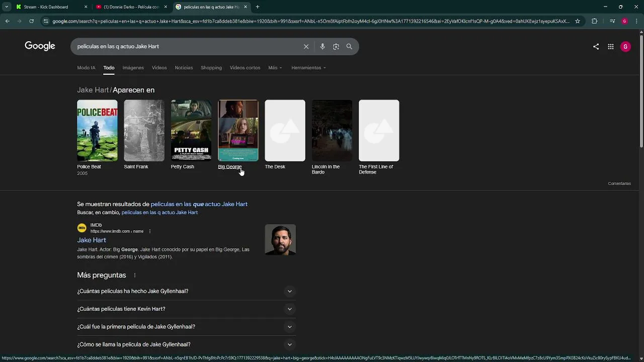Start voice search with microphone icon
Screen dimensions: 644x362
click(323, 46)
